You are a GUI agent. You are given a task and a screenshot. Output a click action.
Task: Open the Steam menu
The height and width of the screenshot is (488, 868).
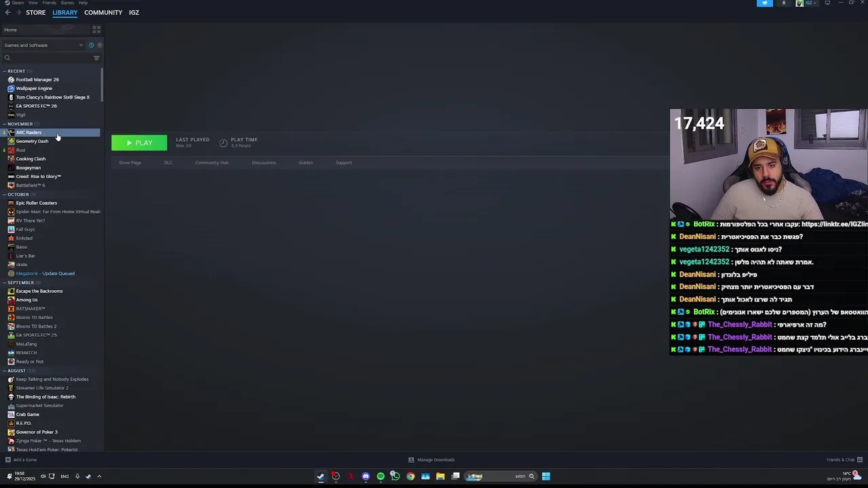coord(14,3)
